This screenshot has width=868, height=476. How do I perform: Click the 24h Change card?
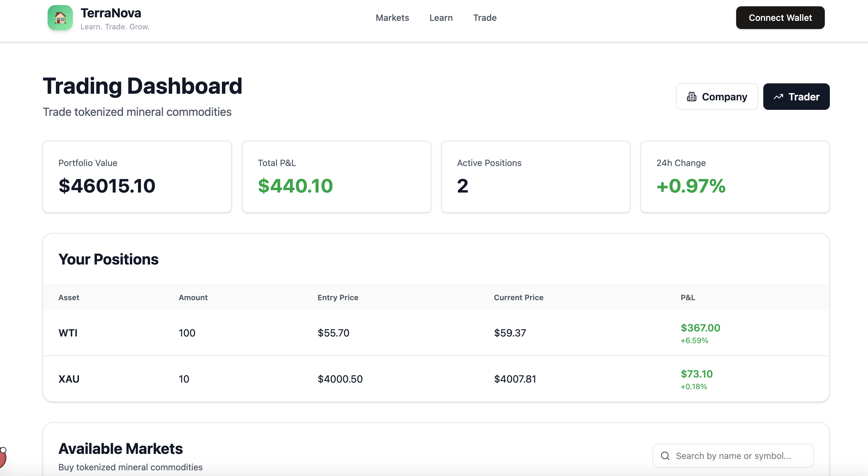[735, 177]
